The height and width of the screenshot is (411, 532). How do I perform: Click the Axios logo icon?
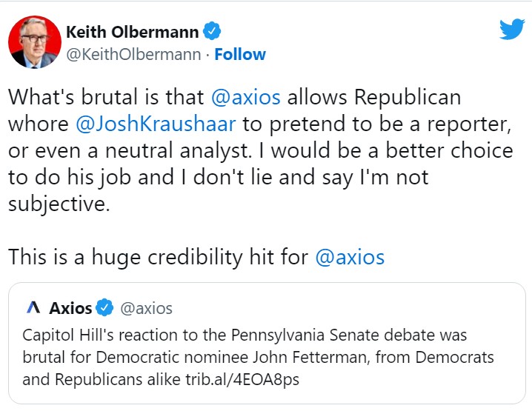click(33, 307)
